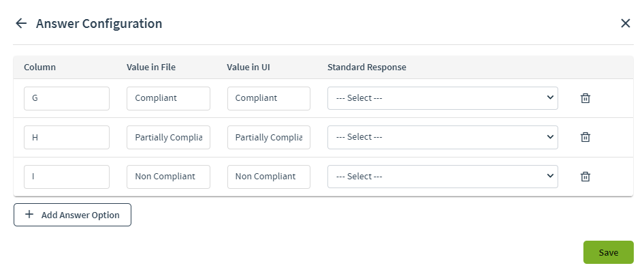Focus the Column field containing I

(x=67, y=177)
